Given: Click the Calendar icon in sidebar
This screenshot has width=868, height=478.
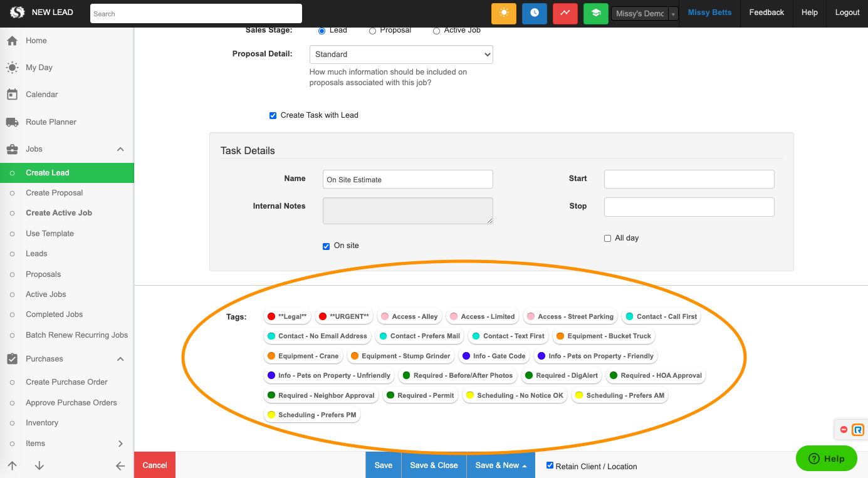Looking at the screenshot, I should pos(12,95).
